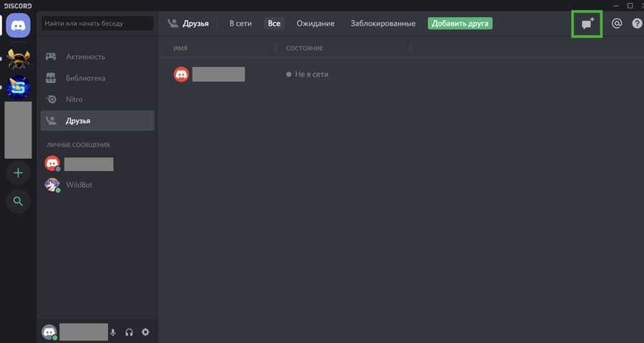This screenshot has width=644, height=343.
Task: Click the СОСТОЯНИЕ column header
Action: pyautogui.click(x=304, y=49)
